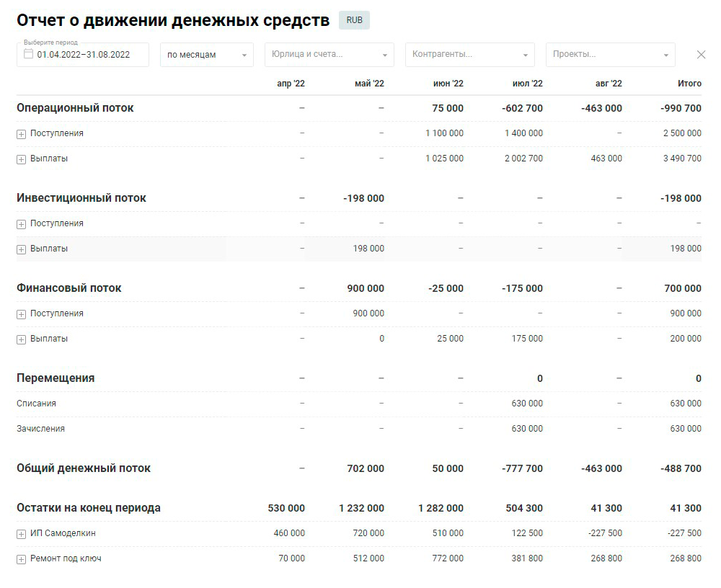Click the 75 000 June operating flow value
Screen dimensions: 721x588
point(448,109)
